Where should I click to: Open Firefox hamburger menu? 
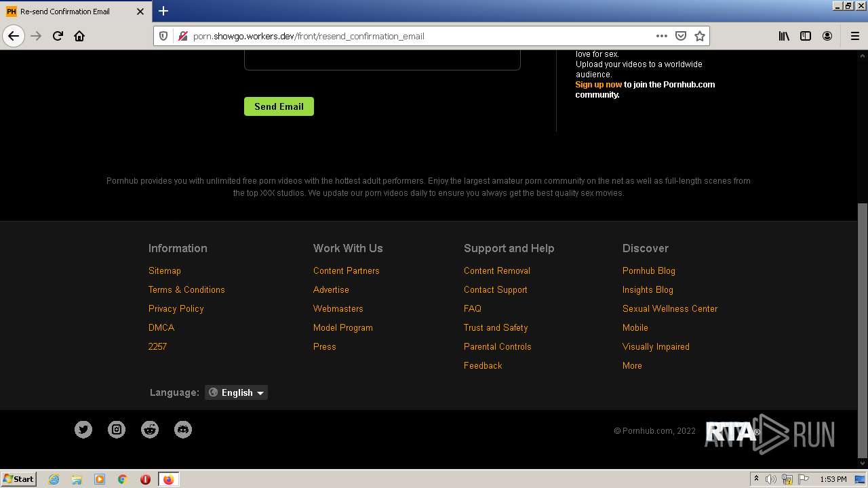855,36
